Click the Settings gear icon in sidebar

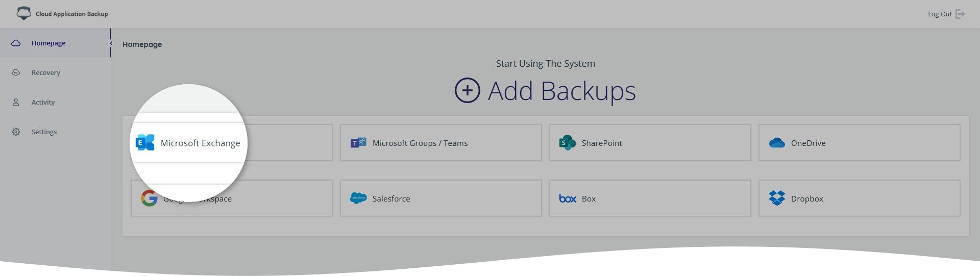(x=16, y=132)
